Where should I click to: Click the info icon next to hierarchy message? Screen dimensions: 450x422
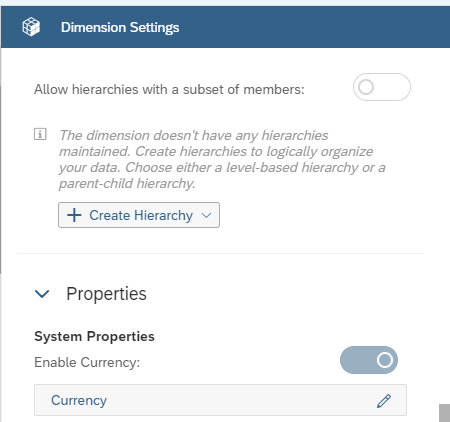tap(40, 134)
